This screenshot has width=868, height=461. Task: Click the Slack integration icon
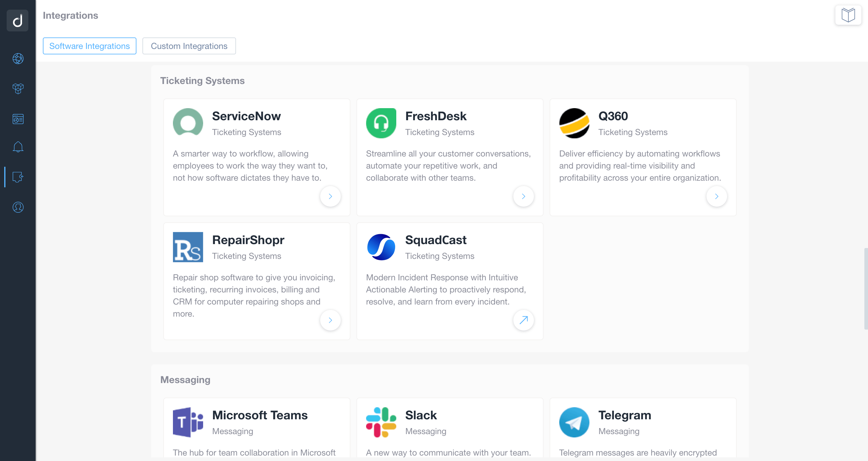(381, 421)
